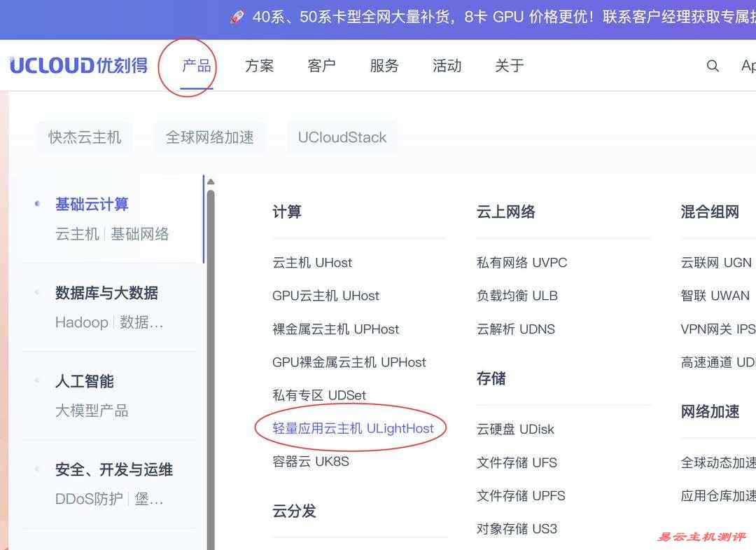This screenshot has height=550, width=756.
Task: Open the 活动 menu
Action: click(446, 65)
